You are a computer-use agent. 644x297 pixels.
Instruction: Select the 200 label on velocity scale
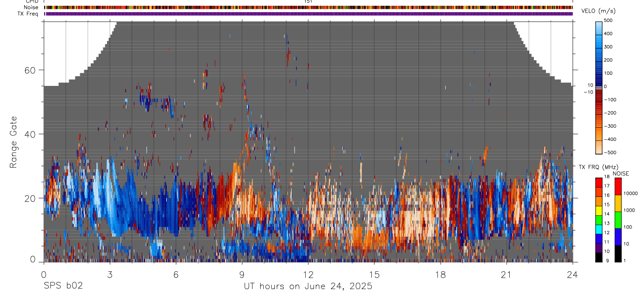(x=608, y=60)
